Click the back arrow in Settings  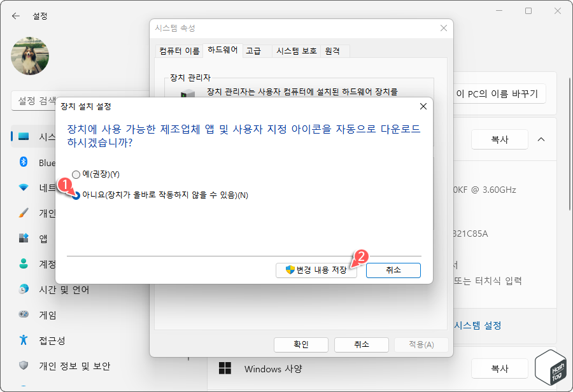[15, 16]
